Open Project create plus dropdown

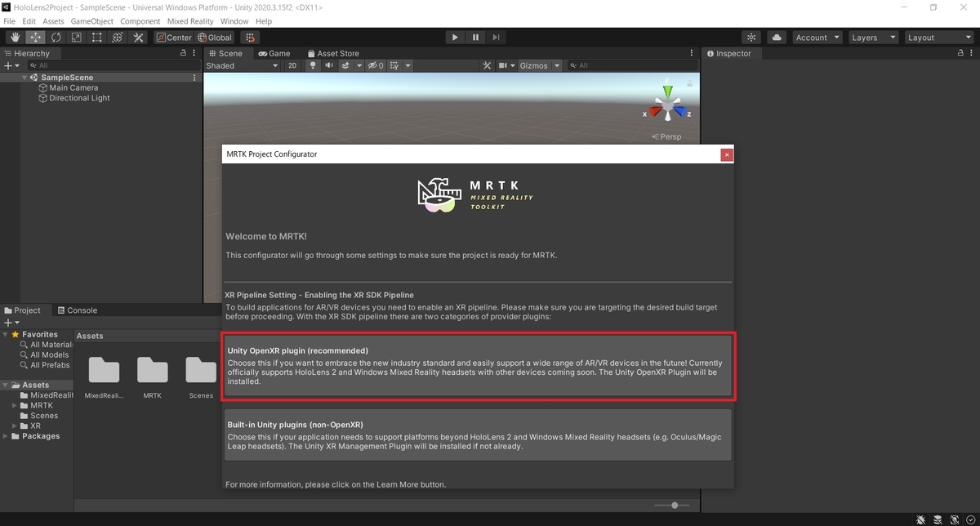[x=11, y=323]
